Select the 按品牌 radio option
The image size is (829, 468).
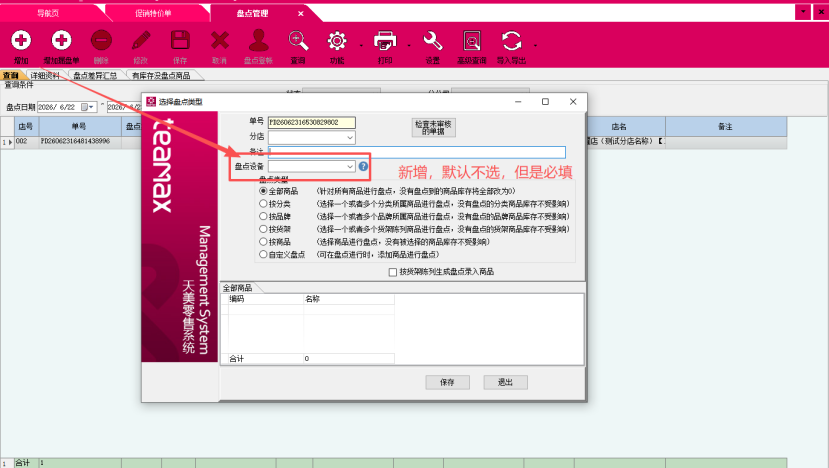[x=263, y=216]
